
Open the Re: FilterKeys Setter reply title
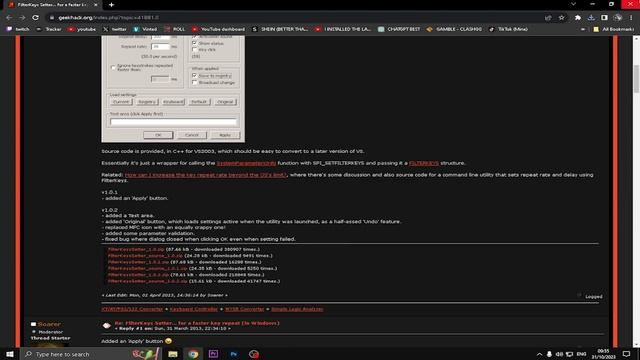pyautogui.click(x=197, y=323)
